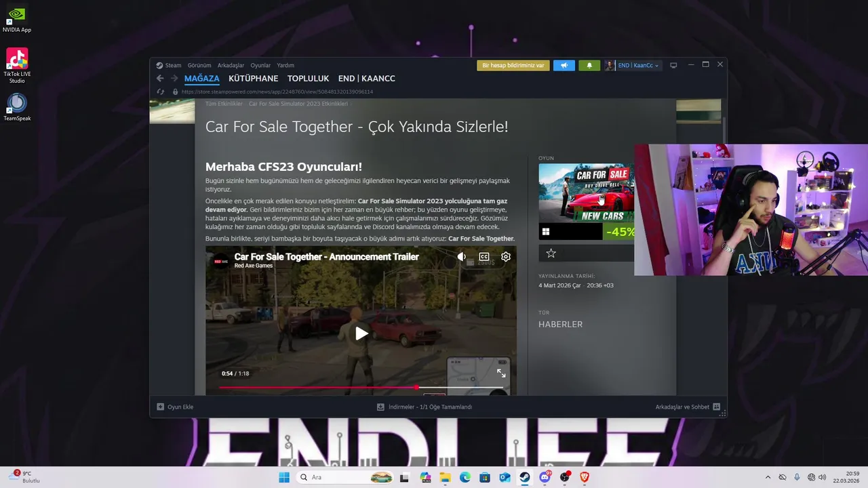
Task: Open the Görünüm menu
Action: point(199,65)
